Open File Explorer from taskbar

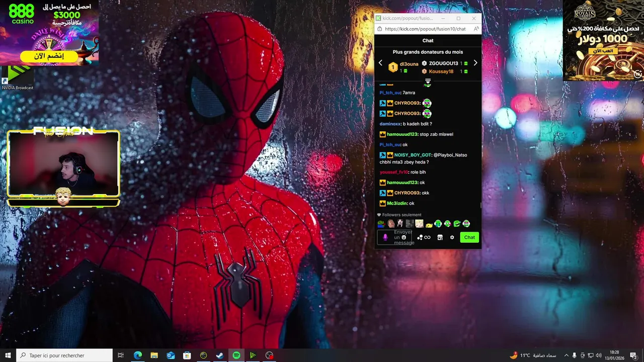[x=154, y=355]
